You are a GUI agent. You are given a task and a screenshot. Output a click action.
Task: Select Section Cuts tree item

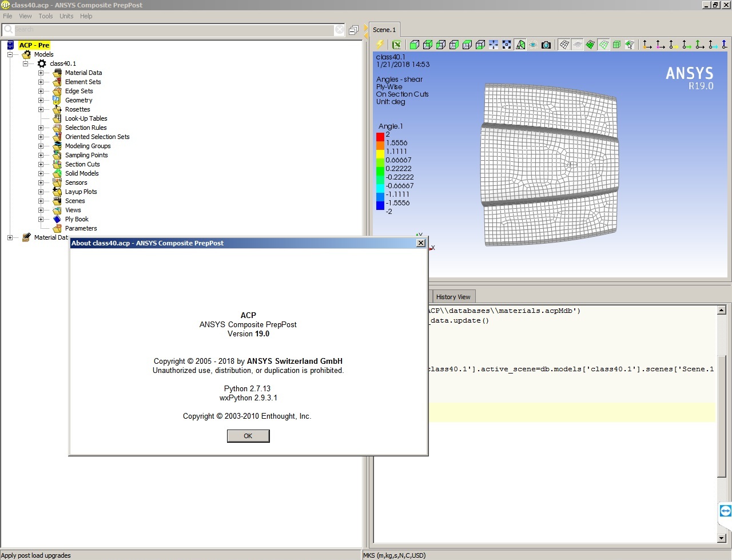82,164
